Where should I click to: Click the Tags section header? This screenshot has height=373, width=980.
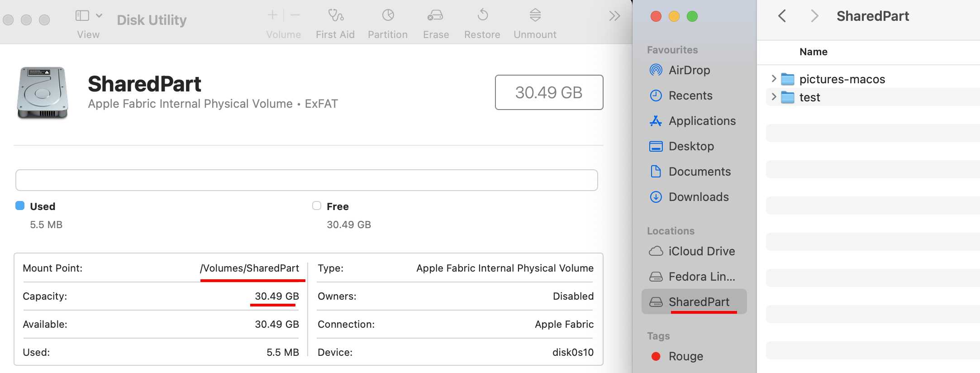(658, 336)
